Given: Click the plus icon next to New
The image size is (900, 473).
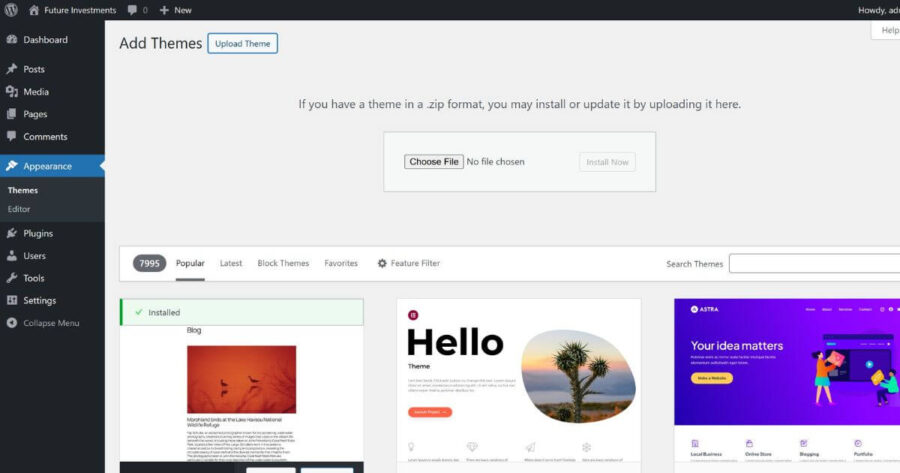Looking at the screenshot, I should pos(164,10).
